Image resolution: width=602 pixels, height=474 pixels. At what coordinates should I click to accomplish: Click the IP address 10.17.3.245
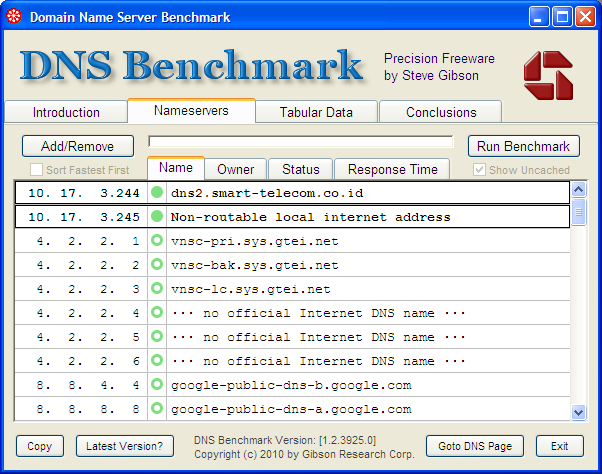(x=84, y=217)
